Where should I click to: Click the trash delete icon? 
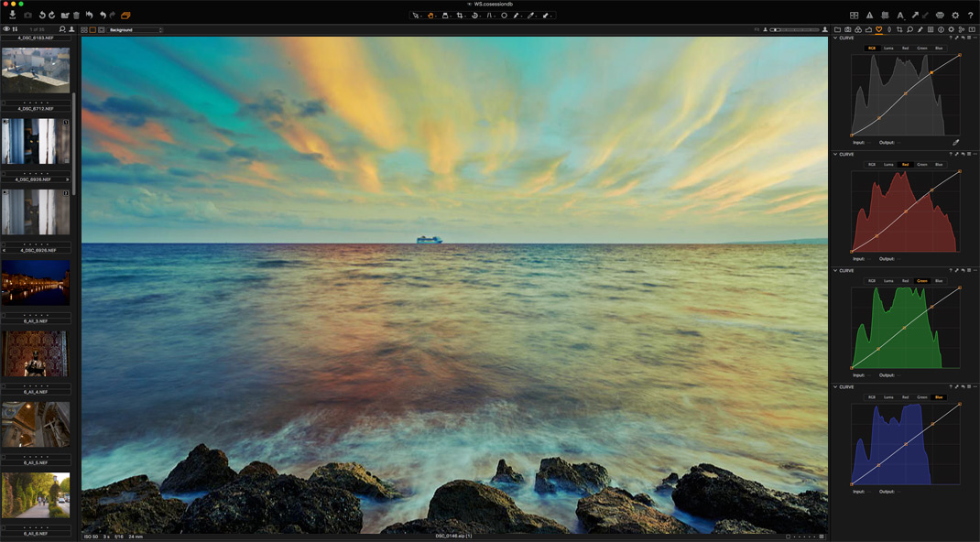click(76, 15)
